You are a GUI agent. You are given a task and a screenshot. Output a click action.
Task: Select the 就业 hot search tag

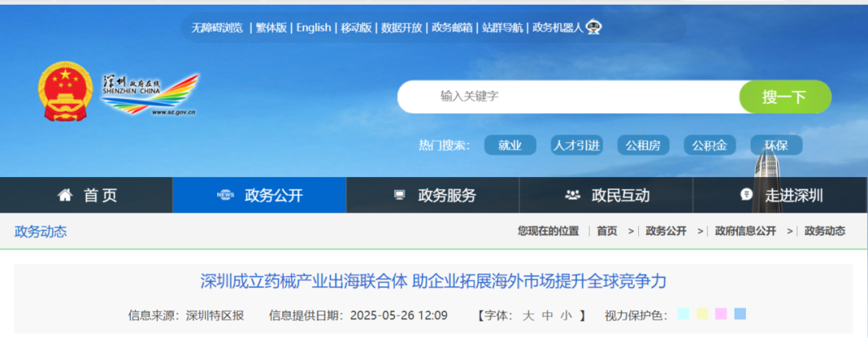point(510,146)
